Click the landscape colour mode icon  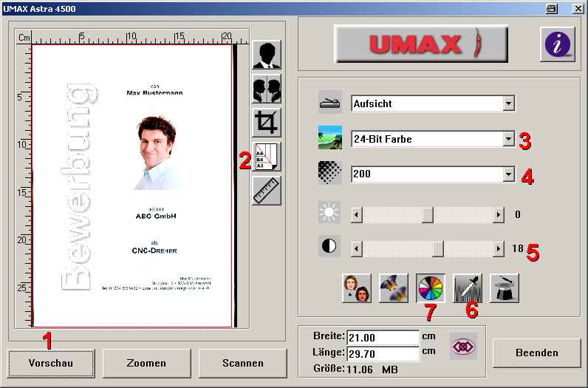coord(330,137)
